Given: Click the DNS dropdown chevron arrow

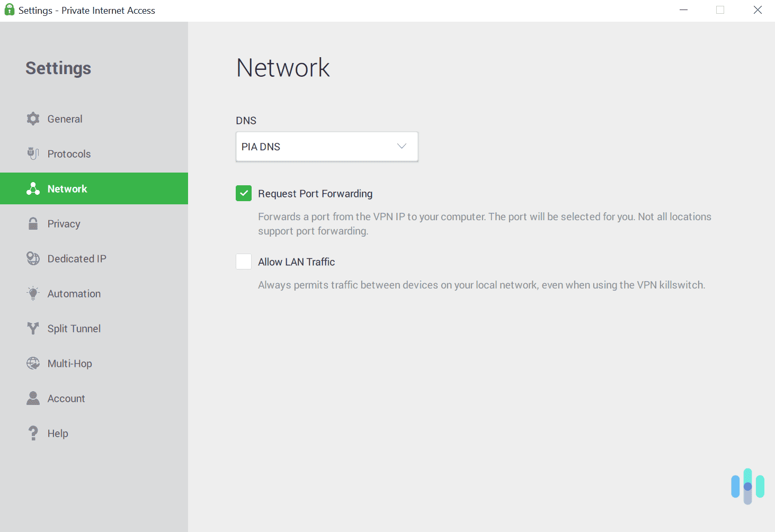Looking at the screenshot, I should coord(401,146).
